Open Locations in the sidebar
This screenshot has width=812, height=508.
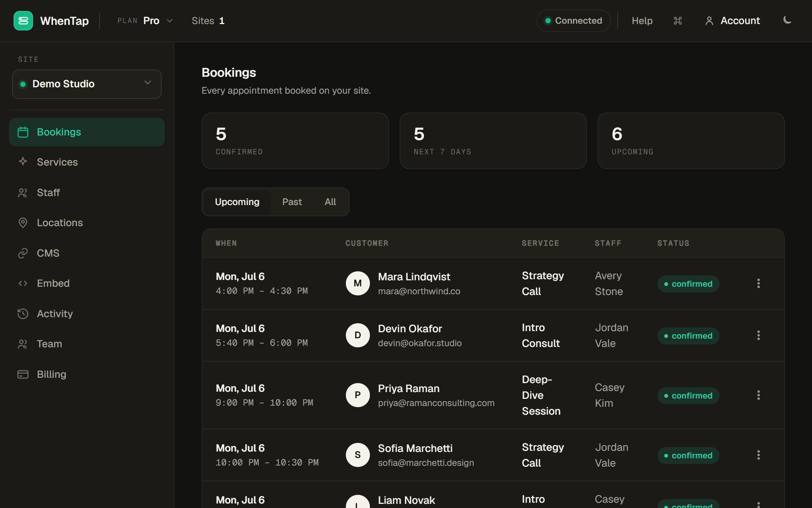(87, 223)
